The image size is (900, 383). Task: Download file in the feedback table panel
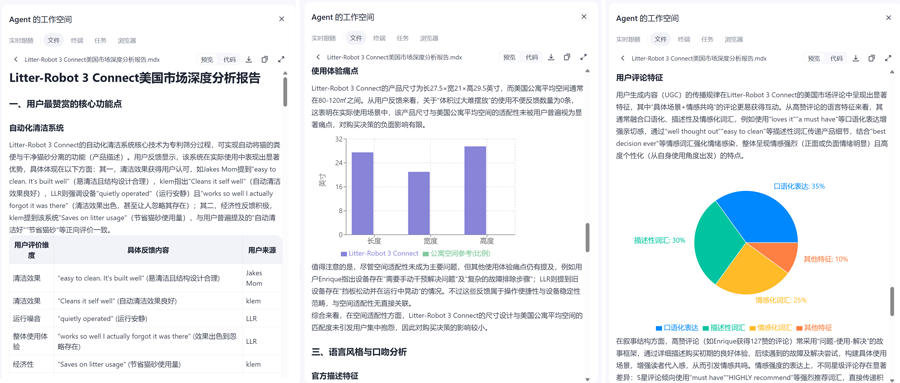click(249, 59)
